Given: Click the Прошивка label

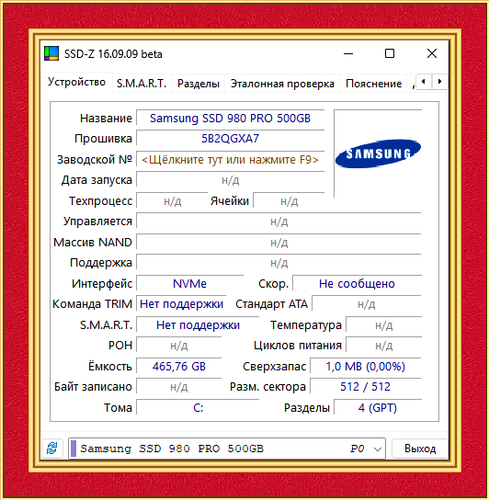Looking at the screenshot, I should 103,138.
